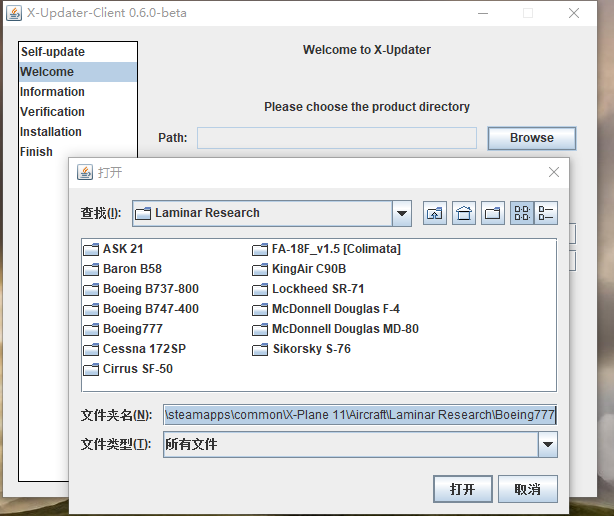This screenshot has width=614, height=516.
Task: Select the KingAir C90B folder
Action: [300, 269]
